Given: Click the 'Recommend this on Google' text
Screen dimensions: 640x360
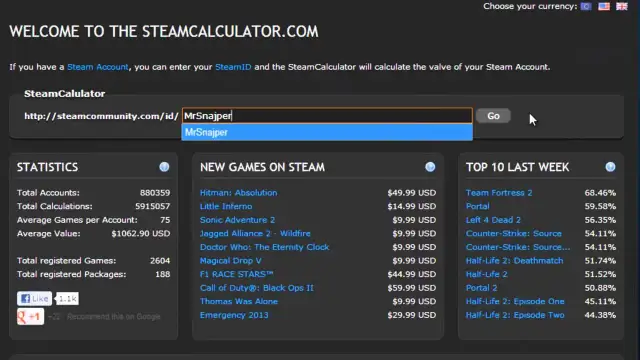Looking at the screenshot, I should 113,316.
